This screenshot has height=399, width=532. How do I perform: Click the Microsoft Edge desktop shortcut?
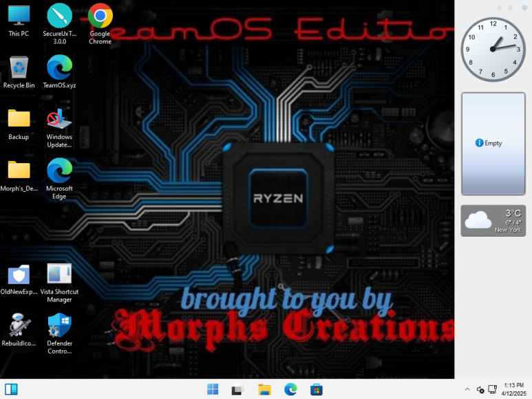pyautogui.click(x=59, y=179)
